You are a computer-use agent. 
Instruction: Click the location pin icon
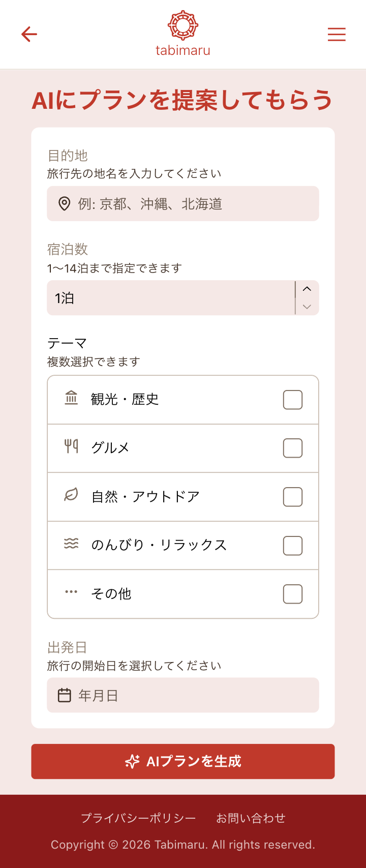coord(64,204)
